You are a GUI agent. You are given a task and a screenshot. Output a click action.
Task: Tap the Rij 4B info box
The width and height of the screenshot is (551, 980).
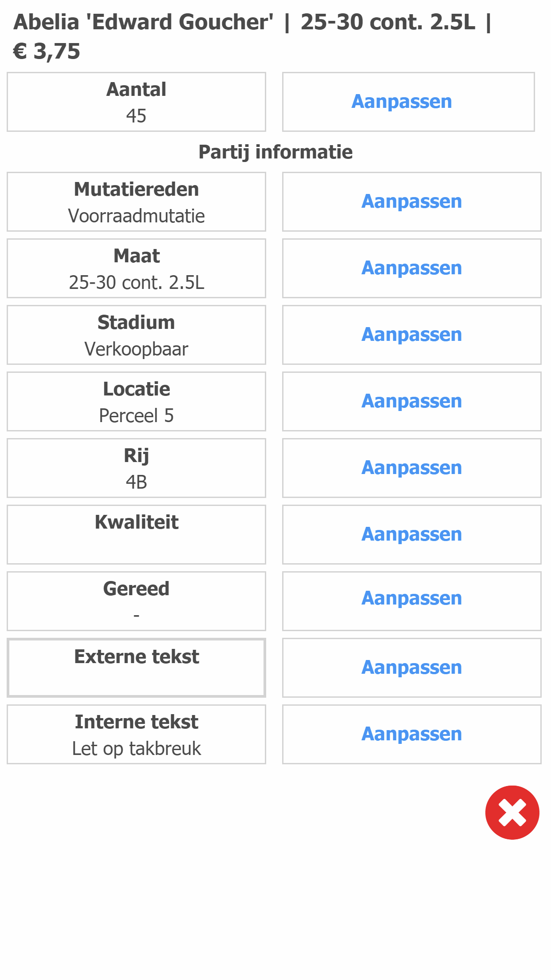pos(136,468)
